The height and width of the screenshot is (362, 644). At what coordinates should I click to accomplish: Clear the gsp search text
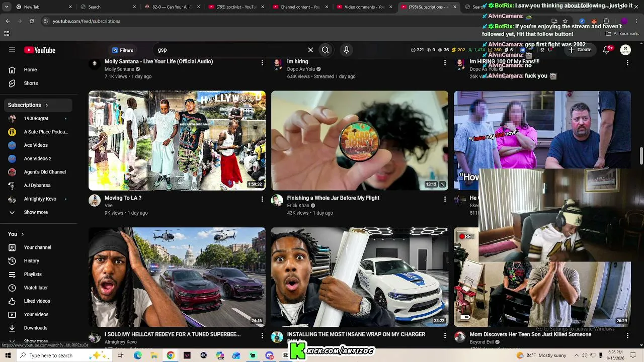pyautogui.click(x=310, y=50)
